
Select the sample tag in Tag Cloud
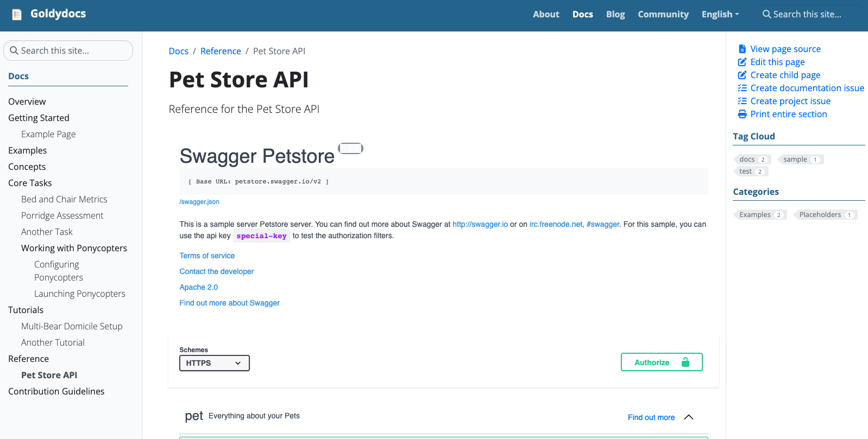click(801, 159)
